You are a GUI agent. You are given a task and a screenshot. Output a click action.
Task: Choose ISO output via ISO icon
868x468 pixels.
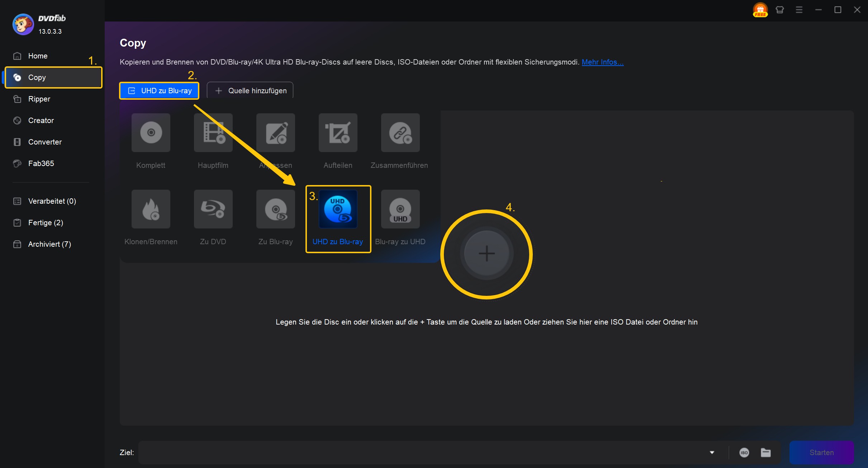[744, 453]
